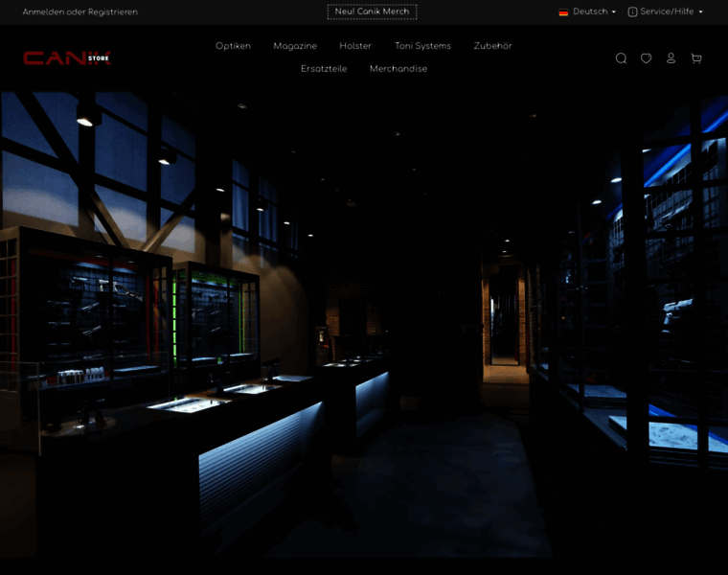Click the Canik Store logo
The image size is (728, 575).
(x=67, y=58)
